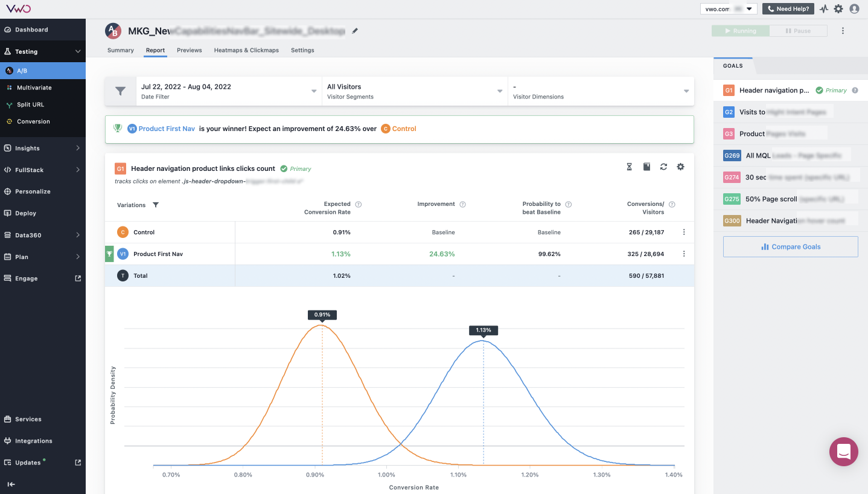868x494 pixels.
Task: Click the Compare Goals button
Action: tap(790, 246)
